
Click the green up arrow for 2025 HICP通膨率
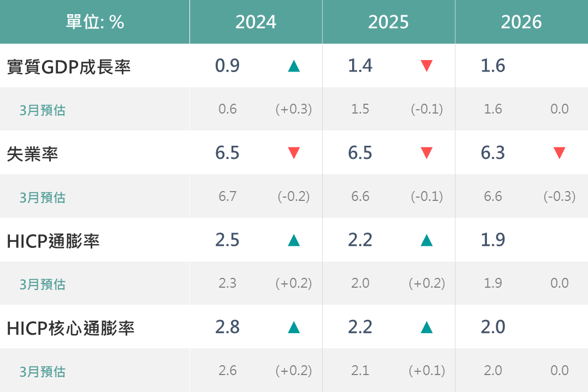point(426,240)
